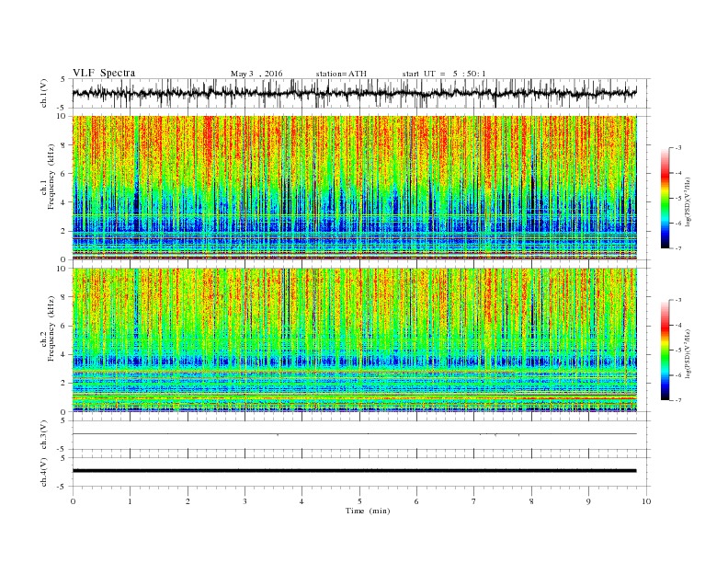Image resolution: width=728 pixels, height=563 pixels.
Task: Click the flat ch.3 voltage trace line
Action: [x=354, y=434]
